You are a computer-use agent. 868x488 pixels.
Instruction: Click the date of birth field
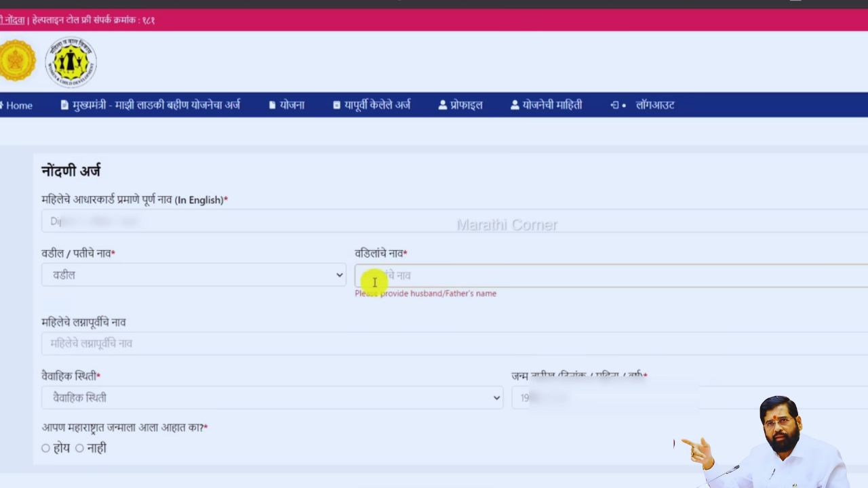pos(690,398)
